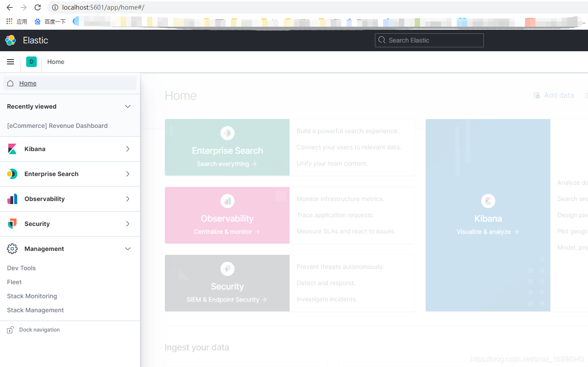Open the Kibana card title
This screenshot has width=588, height=367.
[488, 219]
